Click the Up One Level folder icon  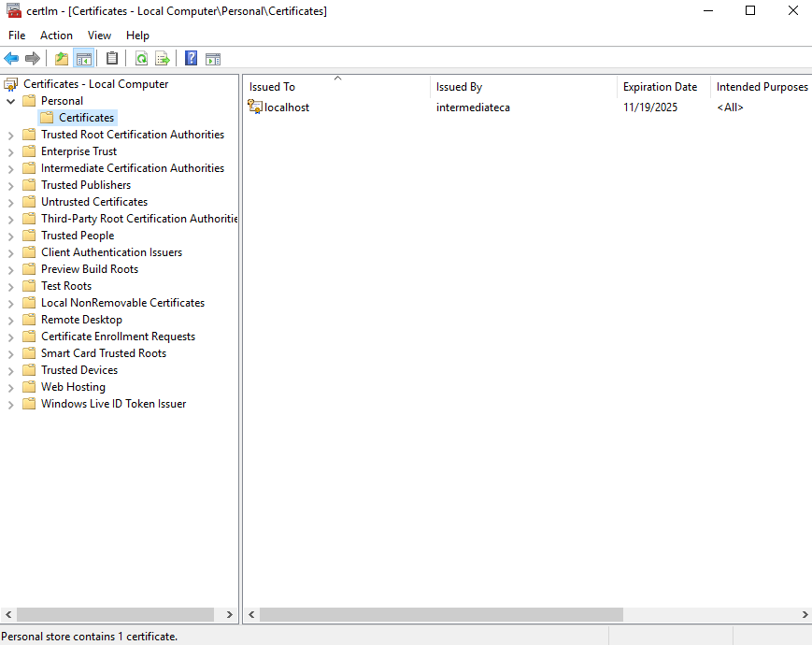pyautogui.click(x=62, y=58)
